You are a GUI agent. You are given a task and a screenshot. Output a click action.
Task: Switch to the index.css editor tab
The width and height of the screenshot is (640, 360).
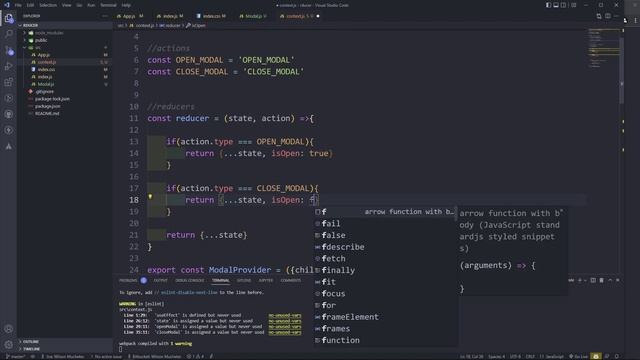pyautogui.click(x=211, y=16)
